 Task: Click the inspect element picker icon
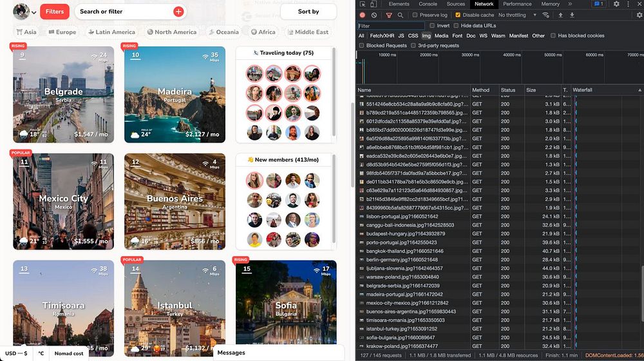(363, 4)
